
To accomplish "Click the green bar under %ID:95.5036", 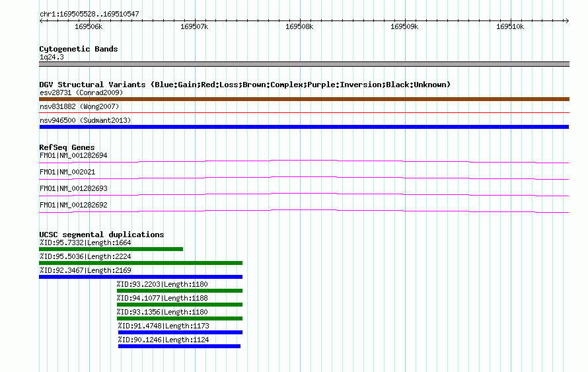I will coord(141,263).
